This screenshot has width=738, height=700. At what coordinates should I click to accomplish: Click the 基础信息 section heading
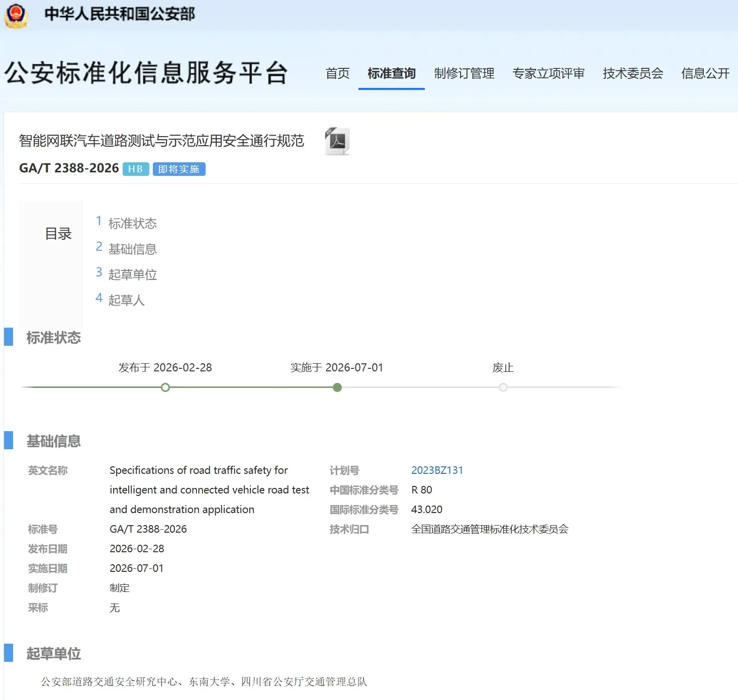pyautogui.click(x=54, y=441)
